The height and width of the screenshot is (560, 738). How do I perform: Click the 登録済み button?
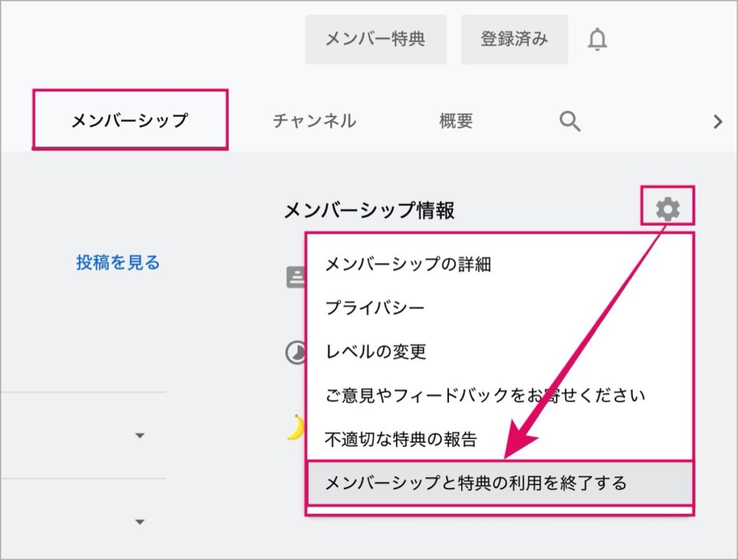(x=514, y=39)
